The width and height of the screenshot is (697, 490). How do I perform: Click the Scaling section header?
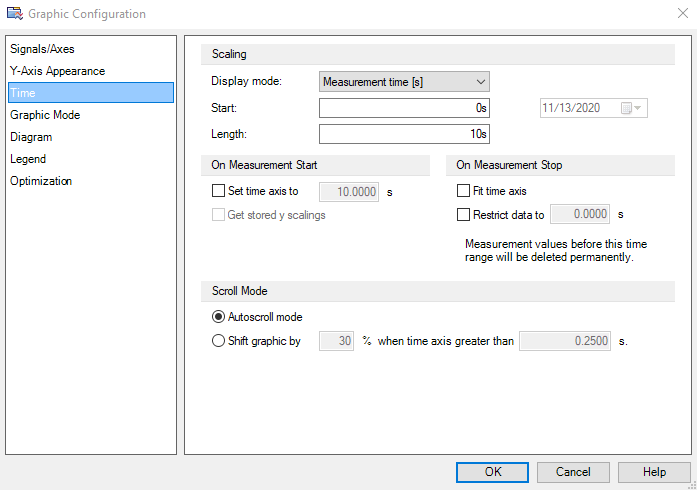point(438,54)
